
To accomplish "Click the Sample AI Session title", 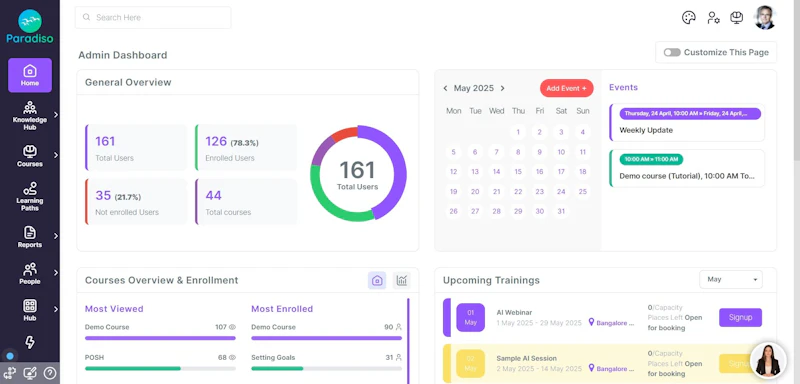I will 527,359.
